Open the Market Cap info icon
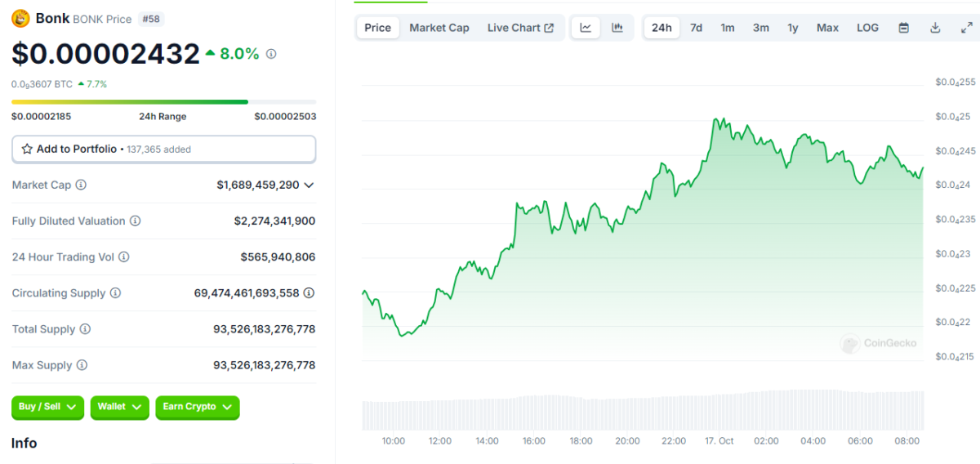Viewport: 980px width, 464px height. coord(81,185)
